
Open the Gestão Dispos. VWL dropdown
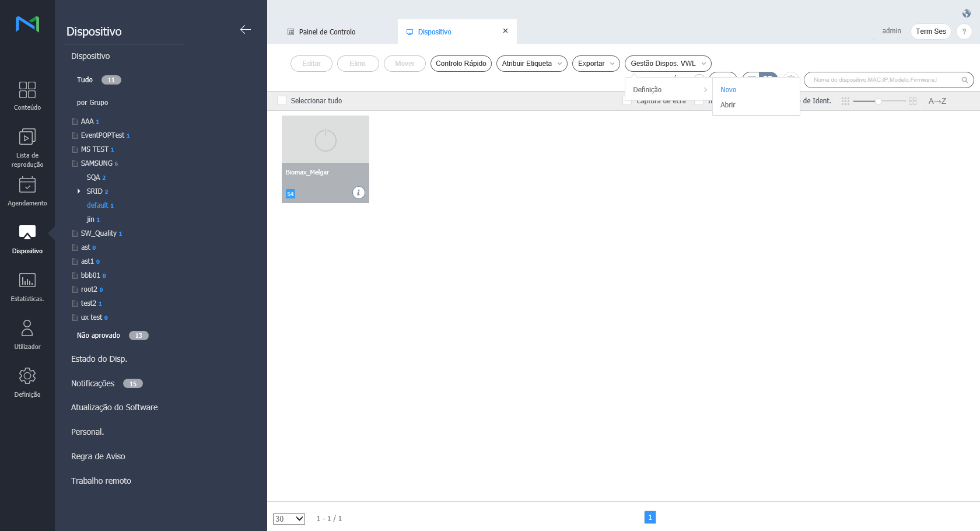668,64
